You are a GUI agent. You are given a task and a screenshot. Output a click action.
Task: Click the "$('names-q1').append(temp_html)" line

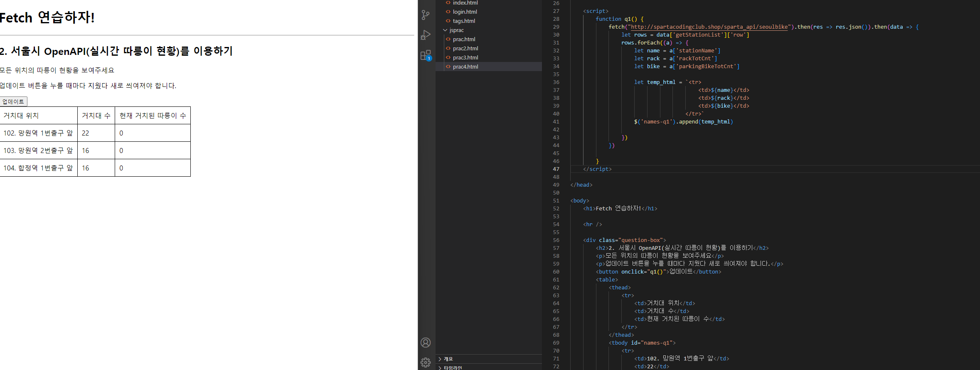(684, 122)
